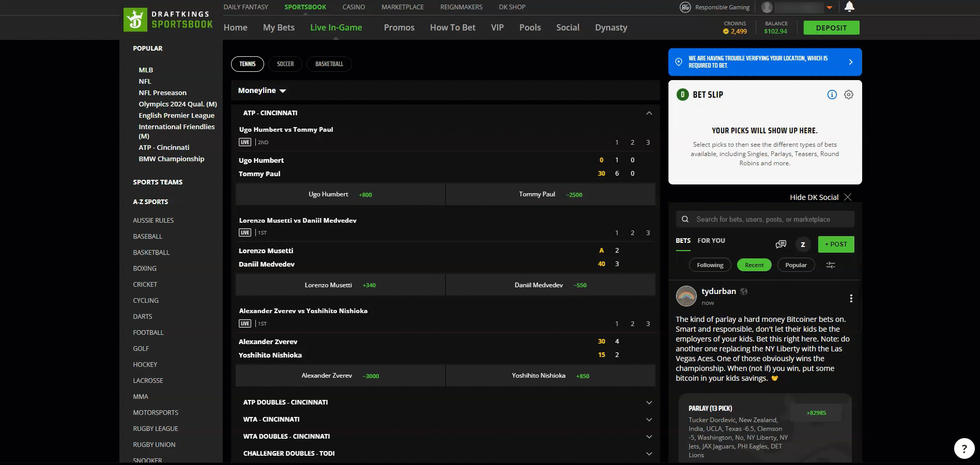This screenshot has width=980, height=465.
Task: Click the DraftKings Sportsbook logo
Action: [169, 20]
